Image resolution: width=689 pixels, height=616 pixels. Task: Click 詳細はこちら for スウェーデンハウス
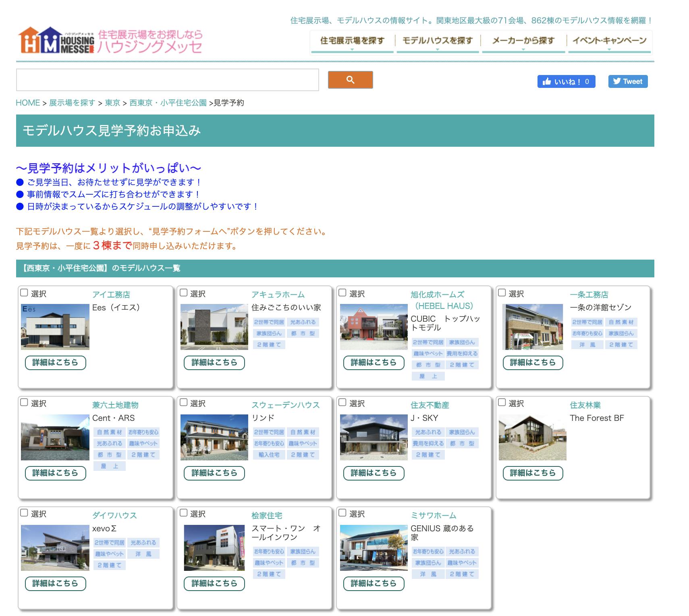point(214,473)
